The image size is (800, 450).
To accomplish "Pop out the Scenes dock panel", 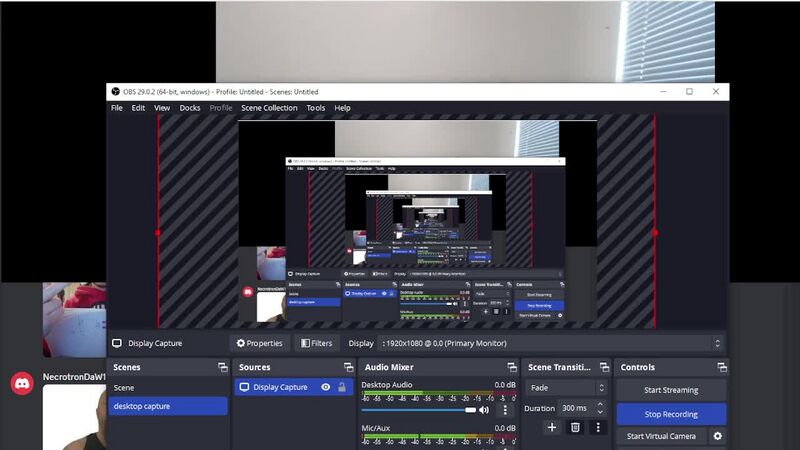I will click(x=222, y=367).
